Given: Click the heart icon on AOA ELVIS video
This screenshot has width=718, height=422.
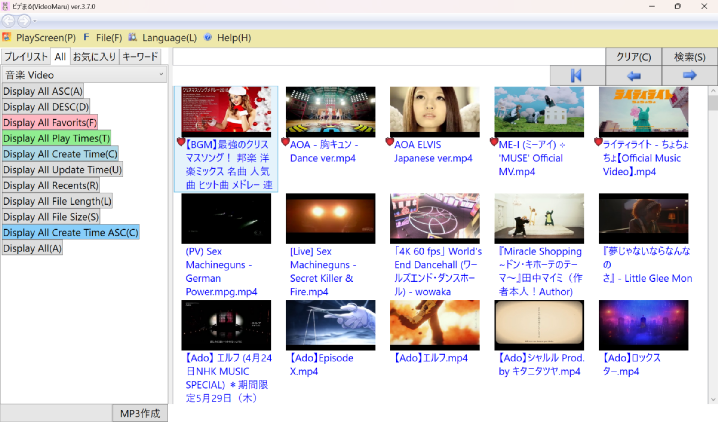Looking at the screenshot, I should (x=390, y=143).
